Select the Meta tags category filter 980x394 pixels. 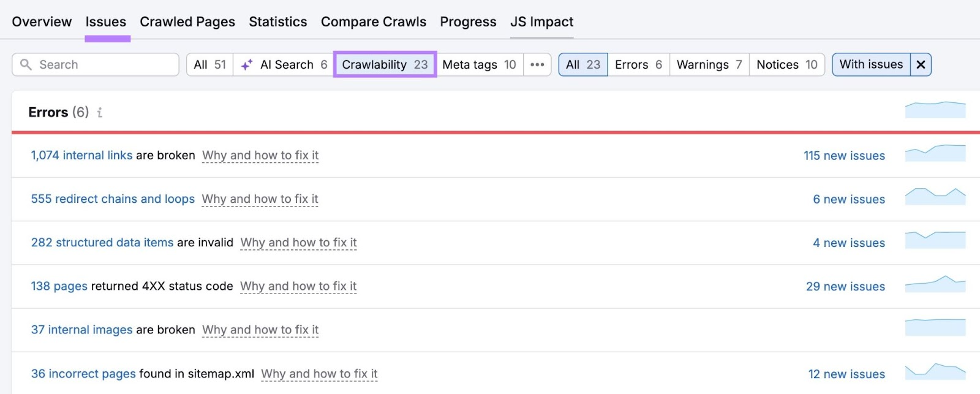click(x=480, y=64)
